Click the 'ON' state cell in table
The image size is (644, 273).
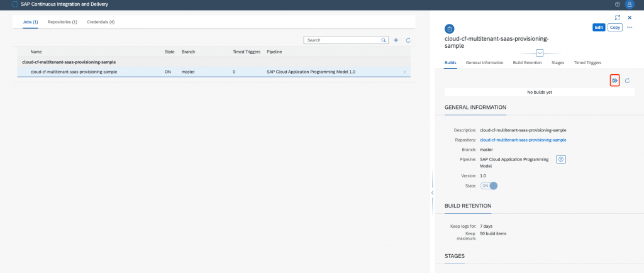point(167,72)
